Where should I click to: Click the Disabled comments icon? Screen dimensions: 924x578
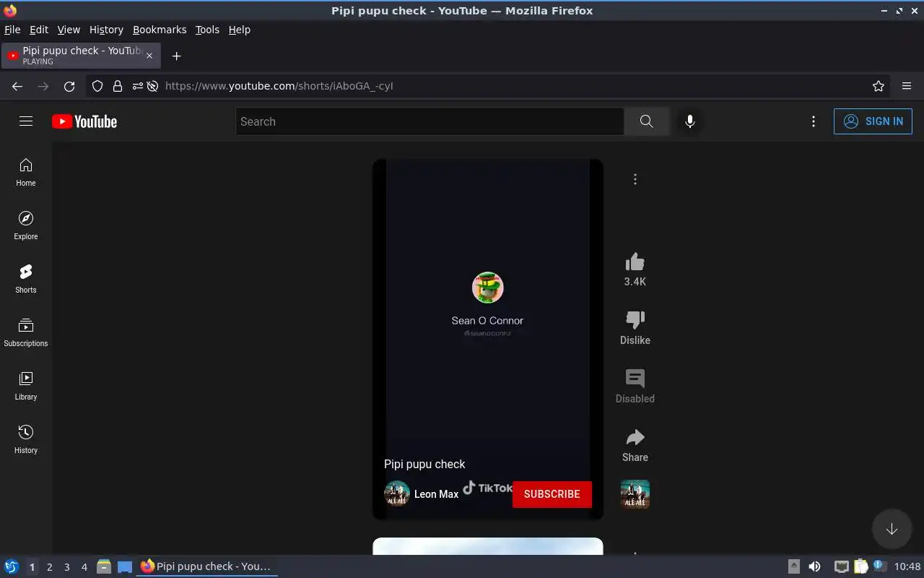point(635,379)
